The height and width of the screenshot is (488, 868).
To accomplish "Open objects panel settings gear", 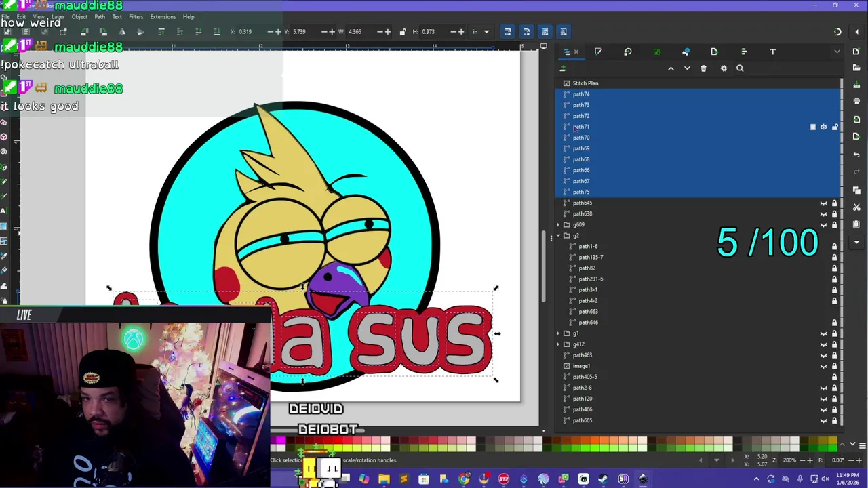I will (x=724, y=68).
